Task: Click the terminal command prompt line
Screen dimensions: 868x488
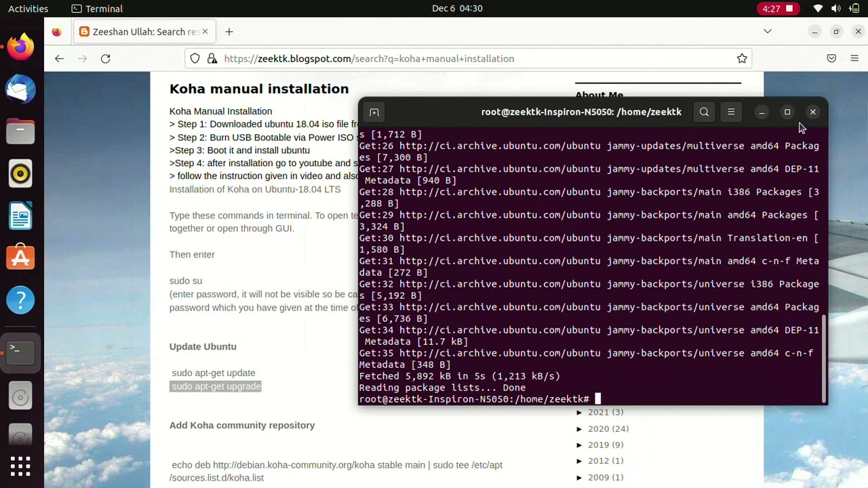Action: 479,399
